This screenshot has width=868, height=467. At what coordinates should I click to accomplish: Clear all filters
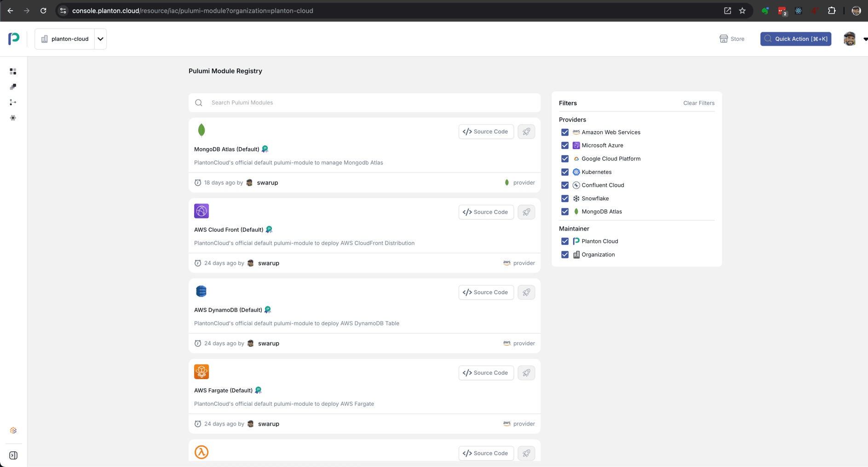point(699,103)
